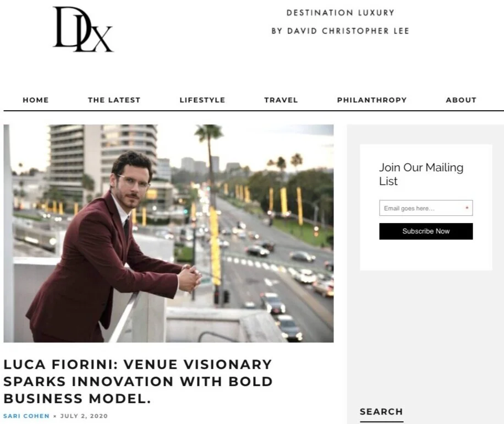Click the Subscribe Now button
504x424 pixels.
point(426,231)
